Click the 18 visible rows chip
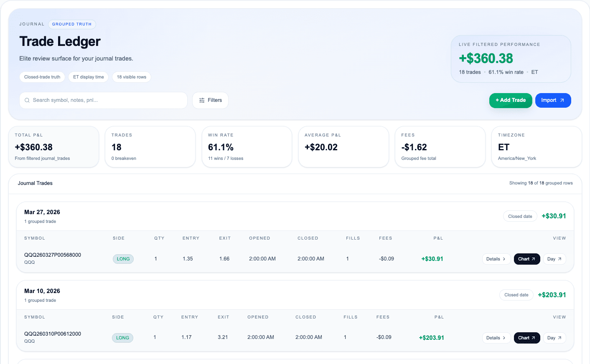 tap(132, 77)
